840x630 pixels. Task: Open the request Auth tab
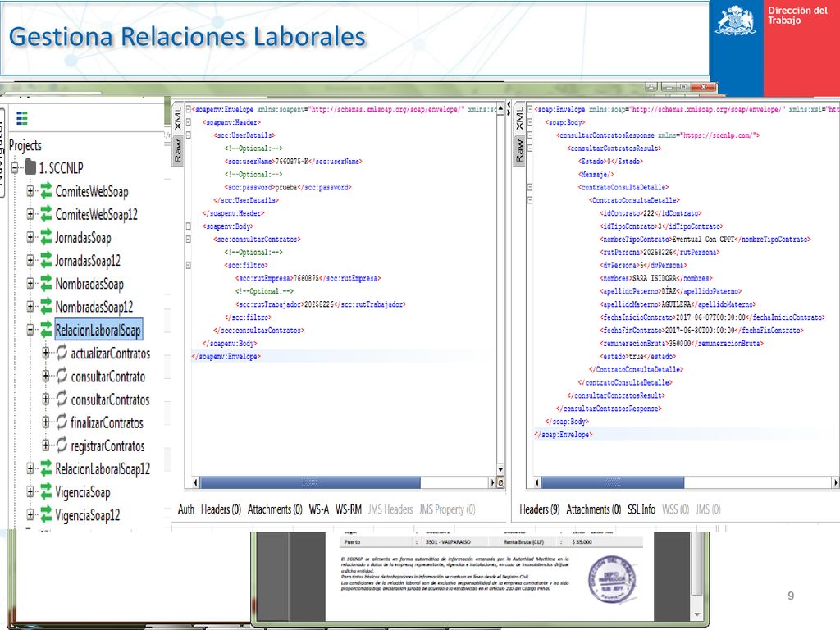pyautogui.click(x=186, y=509)
